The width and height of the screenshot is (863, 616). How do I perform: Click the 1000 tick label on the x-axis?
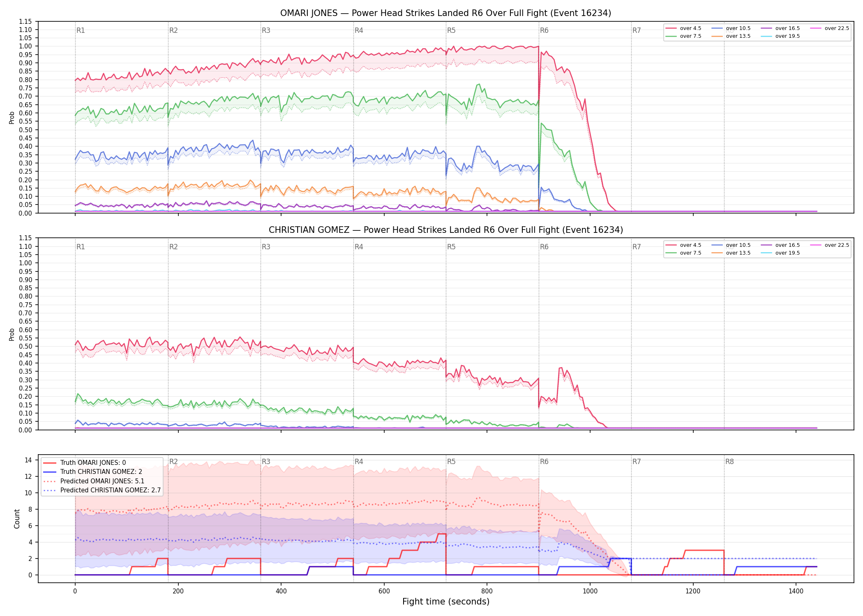(590, 591)
